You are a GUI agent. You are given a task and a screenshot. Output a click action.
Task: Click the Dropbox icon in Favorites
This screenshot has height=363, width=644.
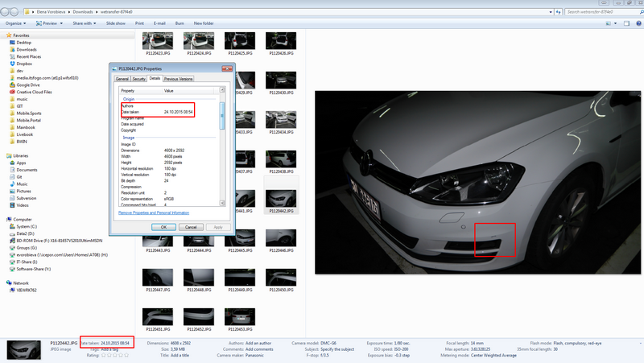pos(11,64)
